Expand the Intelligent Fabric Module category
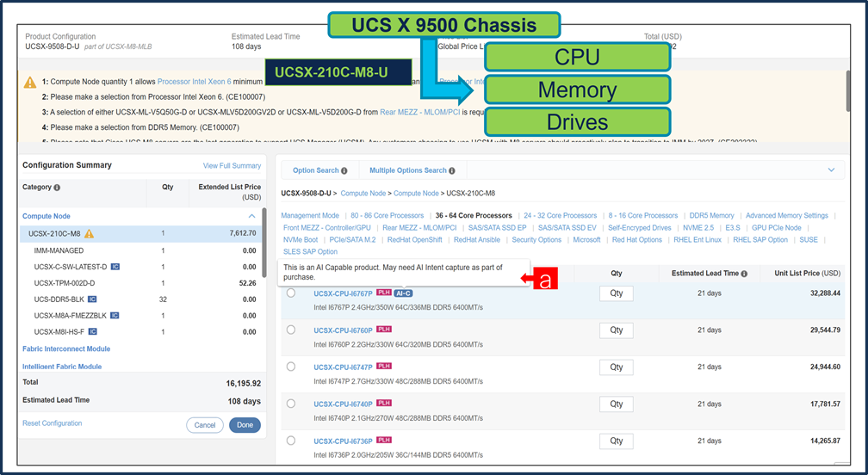Viewport: 868px width, 475px height. [x=62, y=367]
